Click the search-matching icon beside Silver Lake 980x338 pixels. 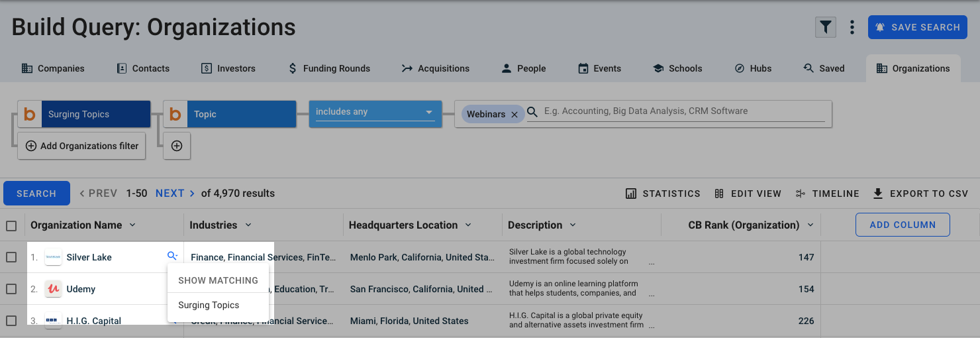click(172, 256)
